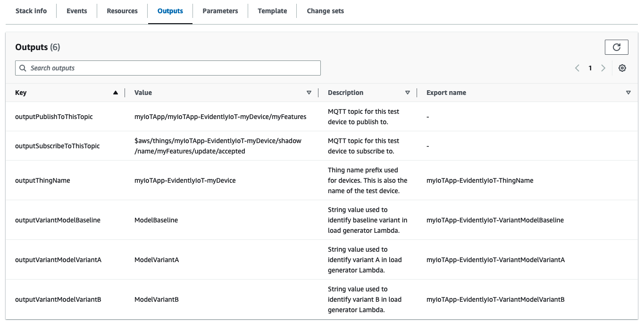Open the table preferences gear
This screenshot has height=323, width=644.
(x=622, y=68)
